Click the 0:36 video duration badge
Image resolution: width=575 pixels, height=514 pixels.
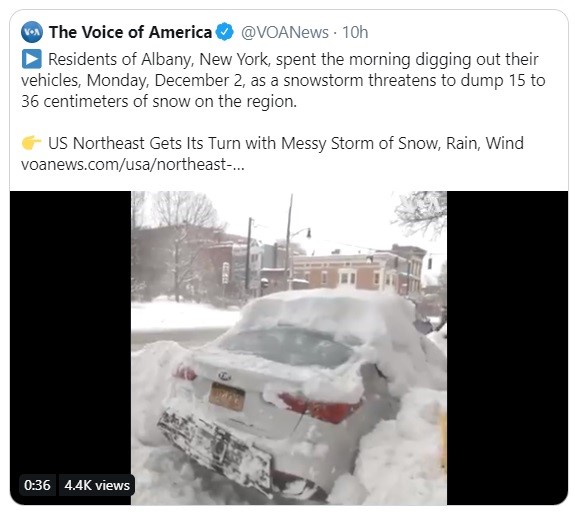tap(37, 485)
